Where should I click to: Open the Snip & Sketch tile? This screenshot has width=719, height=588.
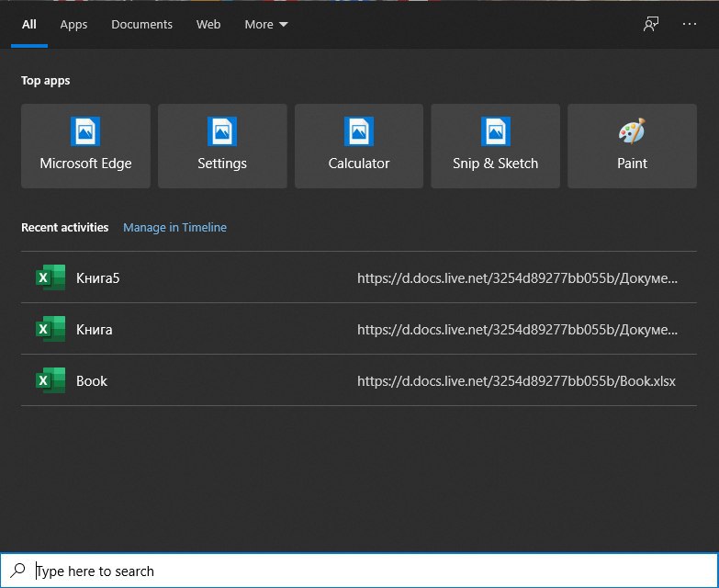495,146
